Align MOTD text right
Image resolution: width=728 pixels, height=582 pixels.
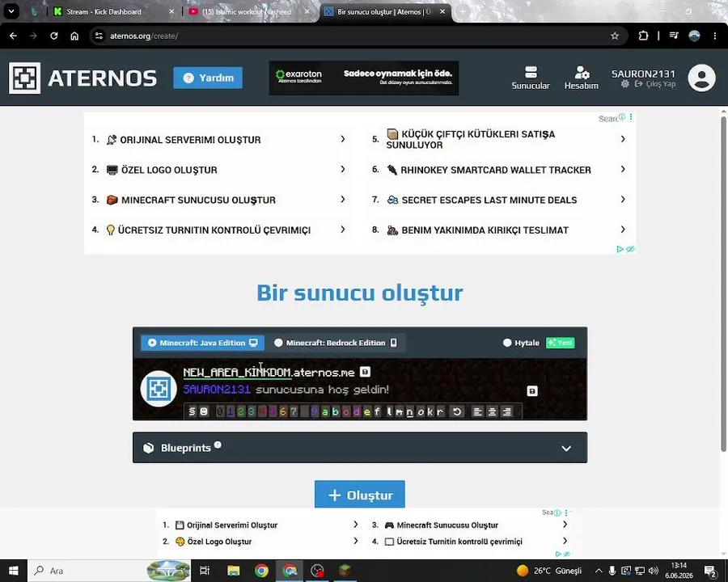[x=507, y=411]
